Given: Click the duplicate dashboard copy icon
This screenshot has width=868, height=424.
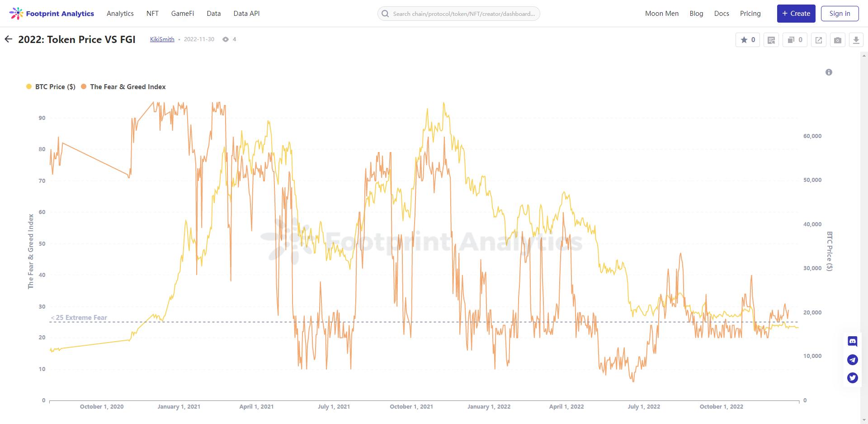Looking at the screenshot, I should pyautogui.click(x=794, y=40).
